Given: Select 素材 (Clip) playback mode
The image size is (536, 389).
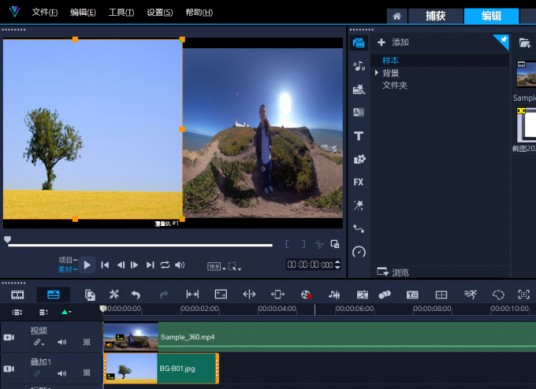Looking at the screenshot, I should pyautogui.click(x=68, y=269).
